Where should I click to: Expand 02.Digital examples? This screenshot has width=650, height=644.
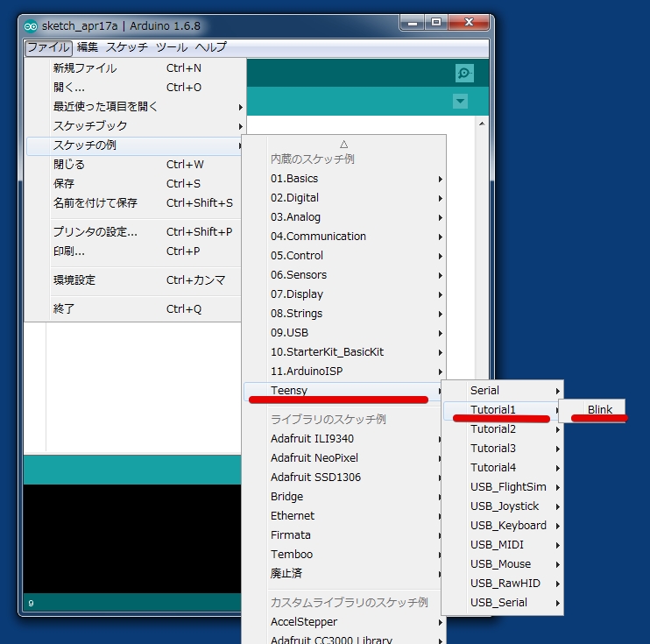344,198
